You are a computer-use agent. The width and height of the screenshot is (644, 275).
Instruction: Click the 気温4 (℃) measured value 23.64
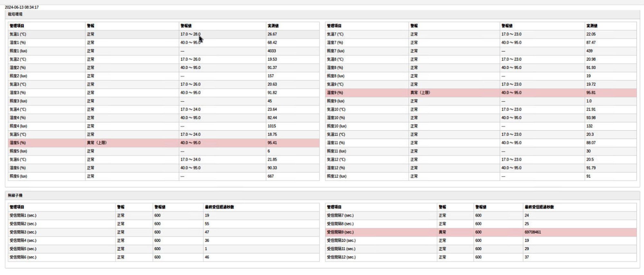coord(272,110)
